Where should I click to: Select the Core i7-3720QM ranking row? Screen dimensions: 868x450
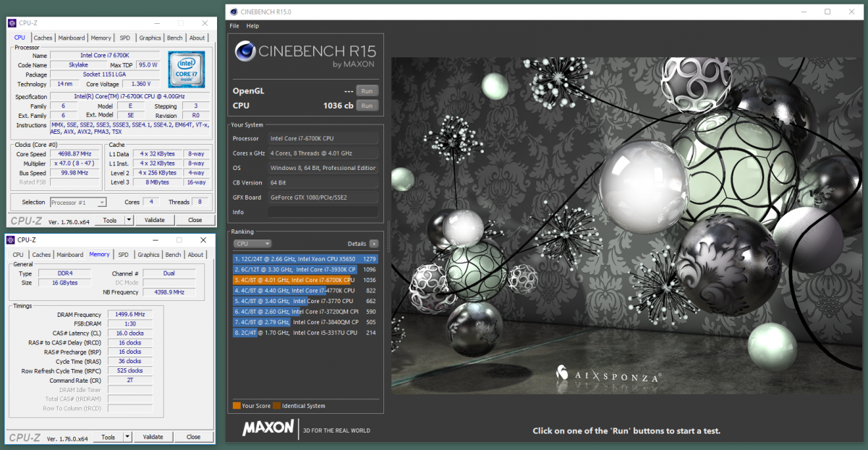tap(305, 312)
